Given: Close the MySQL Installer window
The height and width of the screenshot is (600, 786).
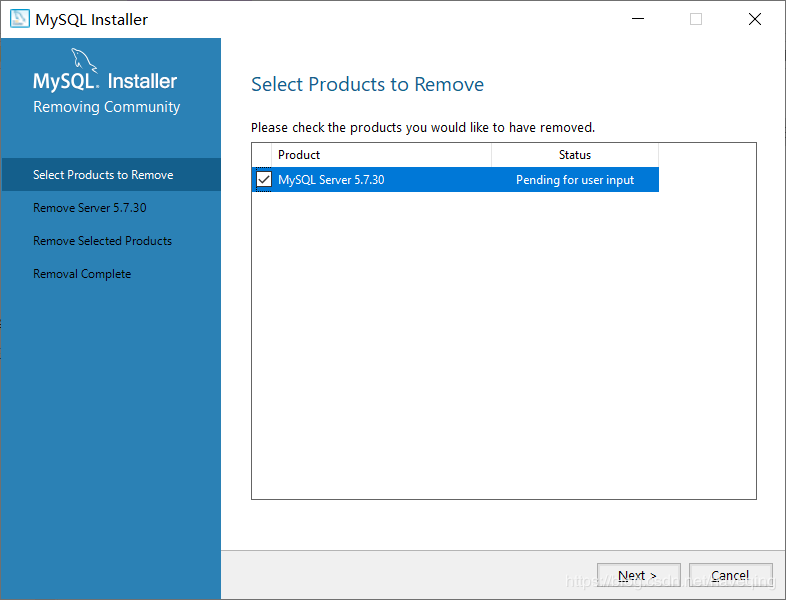Looking at the screenshot, I should tap(755, 19).
